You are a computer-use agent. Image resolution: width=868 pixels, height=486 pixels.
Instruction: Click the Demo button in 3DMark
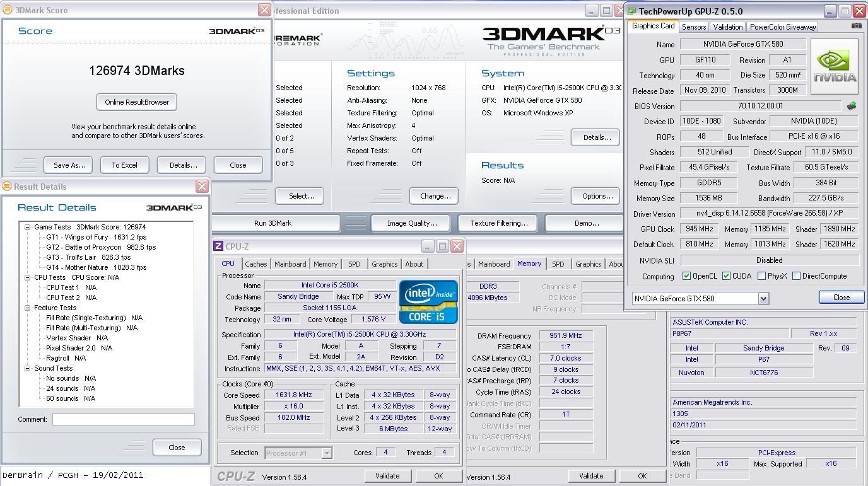(586, 223)
